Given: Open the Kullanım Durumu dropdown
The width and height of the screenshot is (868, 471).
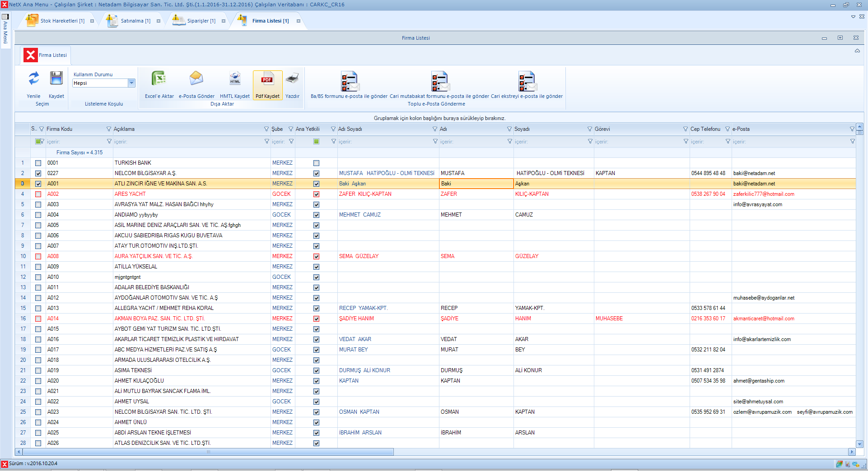Looking at the screenshot, I should [131, 83].
